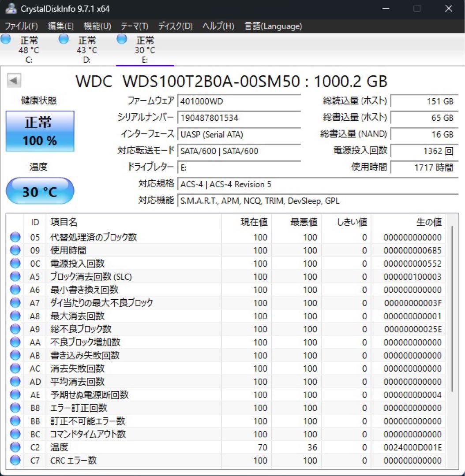Toggle the indicator beside 不良ブロック増加数
This screenshot has width=465, height=476.
point(15,342)
